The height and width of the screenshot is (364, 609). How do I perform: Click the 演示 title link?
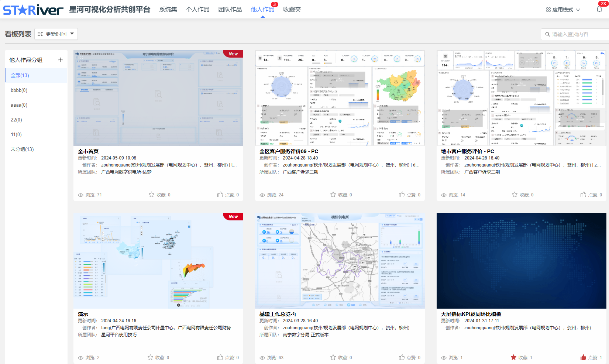coord(83,314)
